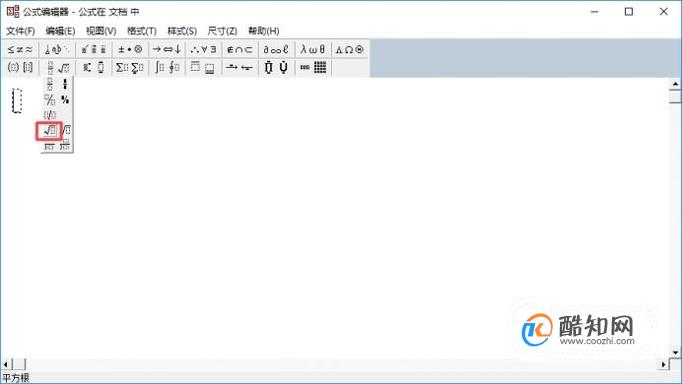Select the highlighted square root template
Image resolution: width=682 pixels, height=384 pixels.
49,130
